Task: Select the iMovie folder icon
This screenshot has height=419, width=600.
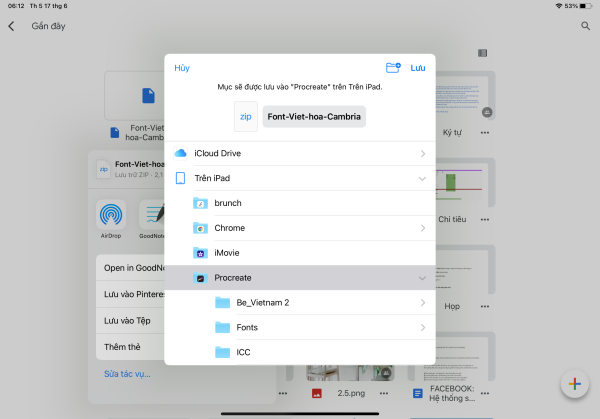Action: click(200, 253)
